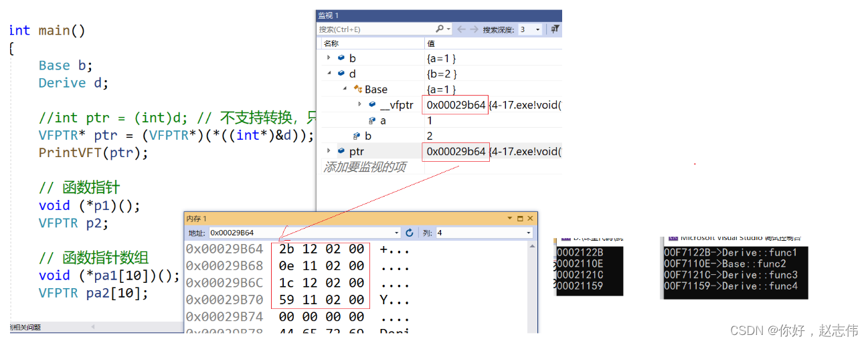Screen dimensions: 868x343
Task: Click the Watch search box
Action: point(376,29)
